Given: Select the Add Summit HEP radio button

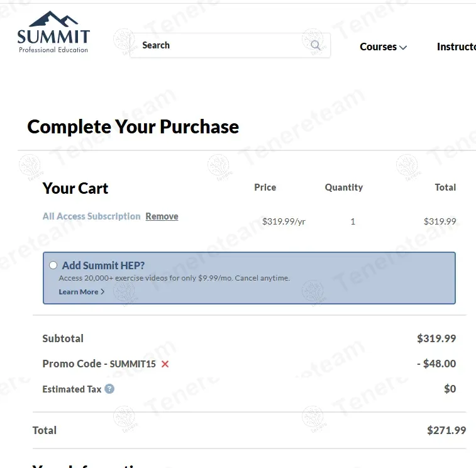Looking at the screenshot, I should point(53,265).
